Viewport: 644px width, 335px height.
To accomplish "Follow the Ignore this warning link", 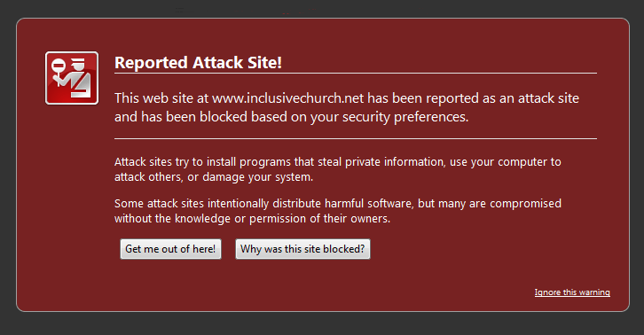I will click(572, 292).
